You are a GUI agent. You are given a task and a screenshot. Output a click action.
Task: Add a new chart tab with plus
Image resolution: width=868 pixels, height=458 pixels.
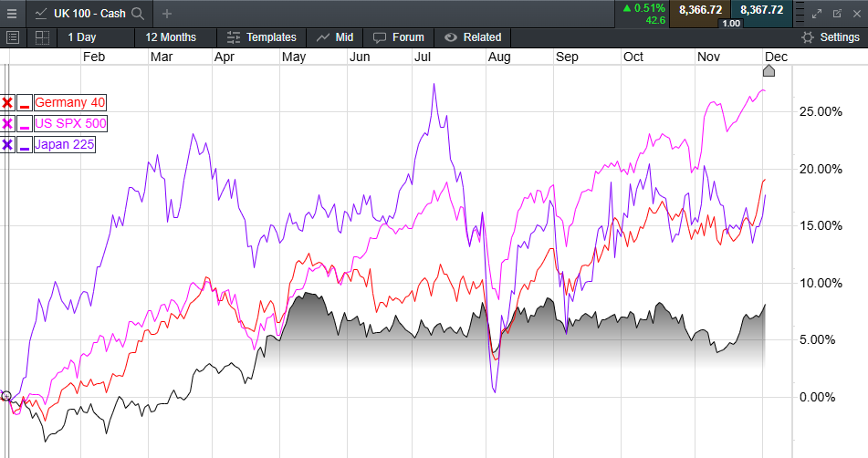pyautogui.click(x=167, y=14)
